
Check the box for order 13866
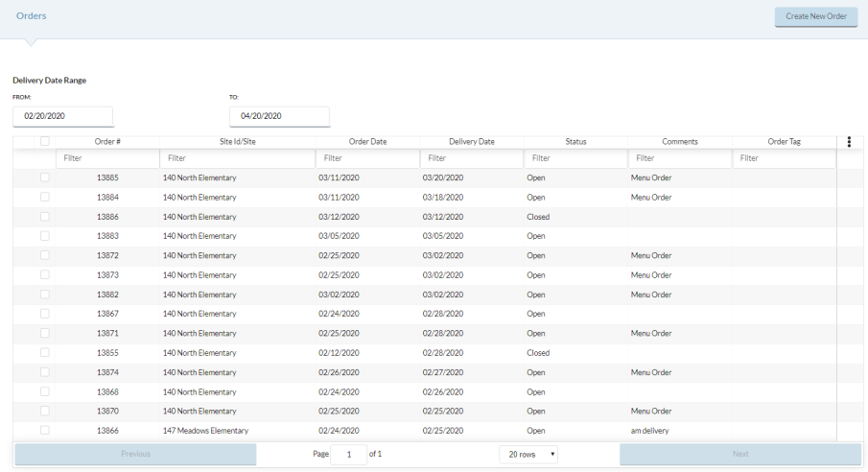point(45,430)
